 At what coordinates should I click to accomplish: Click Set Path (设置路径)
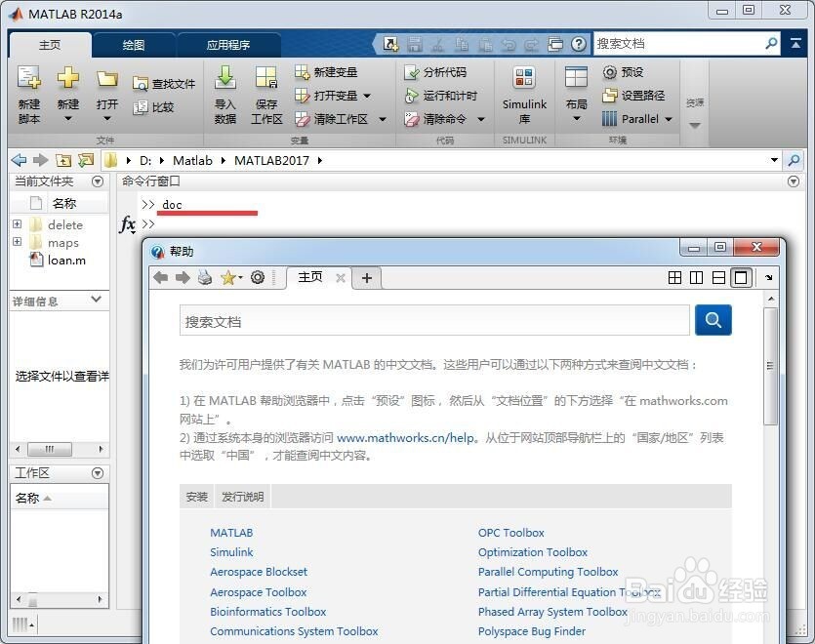[633, 96]
